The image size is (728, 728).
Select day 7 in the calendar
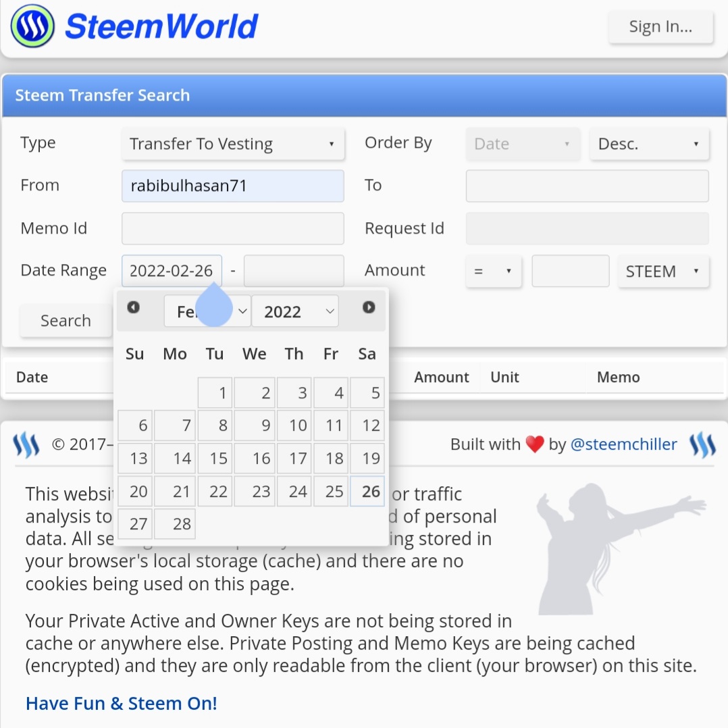click(x=174, y=425)
